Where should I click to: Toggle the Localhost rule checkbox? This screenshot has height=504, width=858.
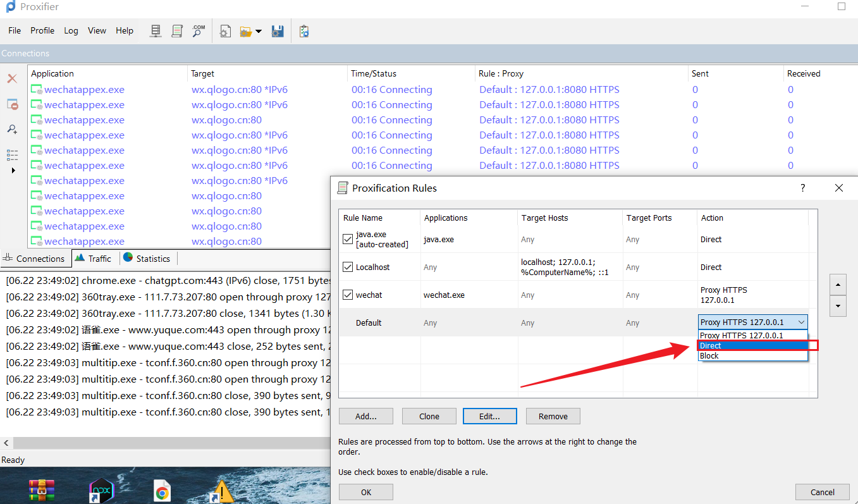click(348, 267)
